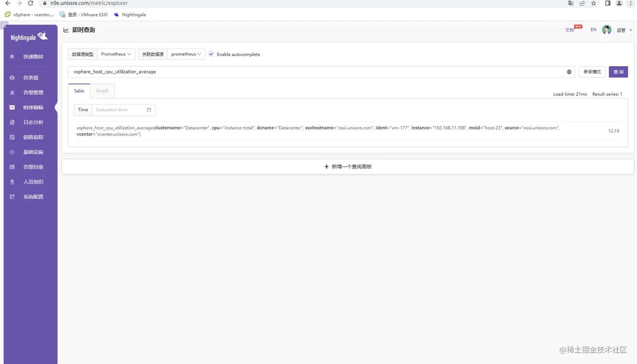Click the browser forward arrow
This screenshot has height=364, width=637.
coord(19,3)
